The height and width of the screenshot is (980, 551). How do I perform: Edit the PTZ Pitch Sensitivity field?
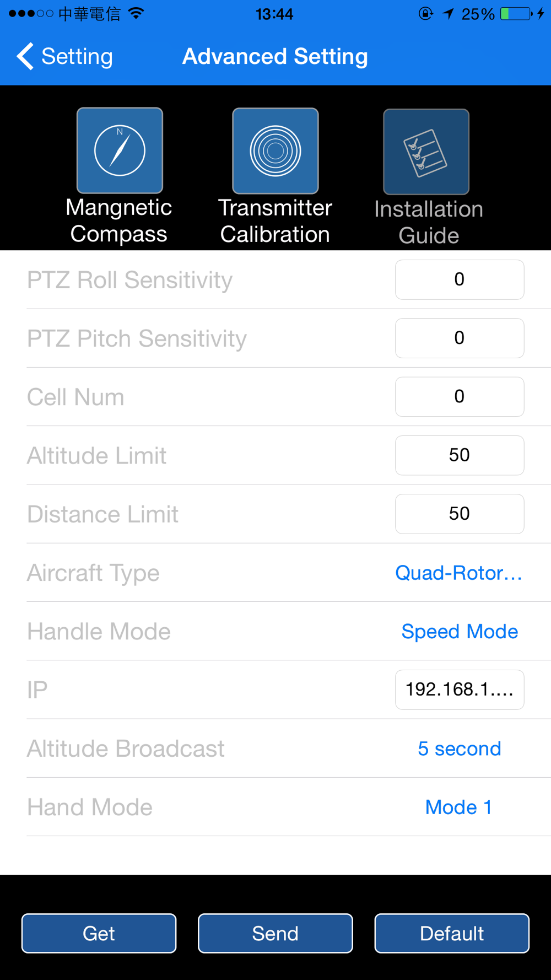point(459,338)
